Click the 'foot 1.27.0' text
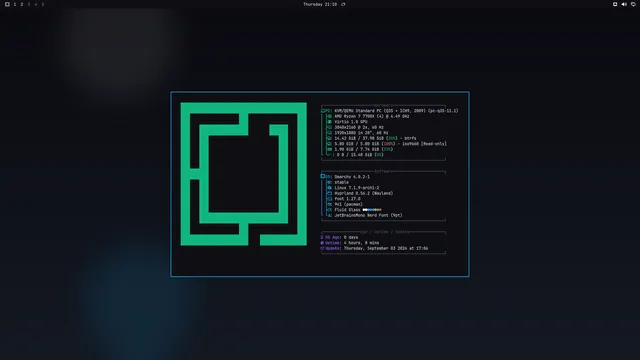The width and height of the screenshot is (640, 360). pyautogui.click(x=347, y=199)
